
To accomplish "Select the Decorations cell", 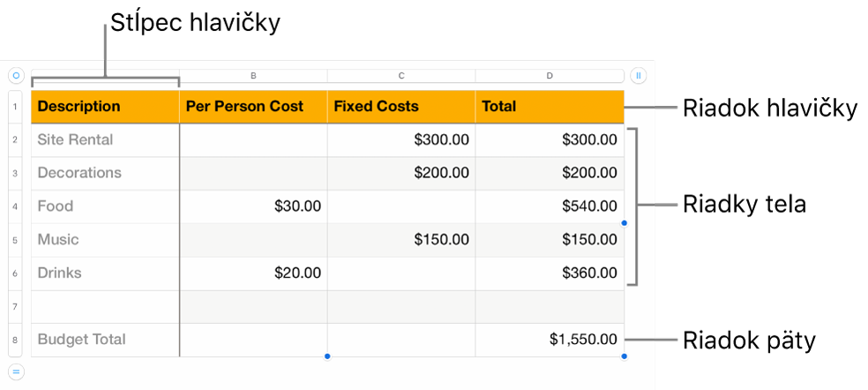I will [x=105, y=173].
